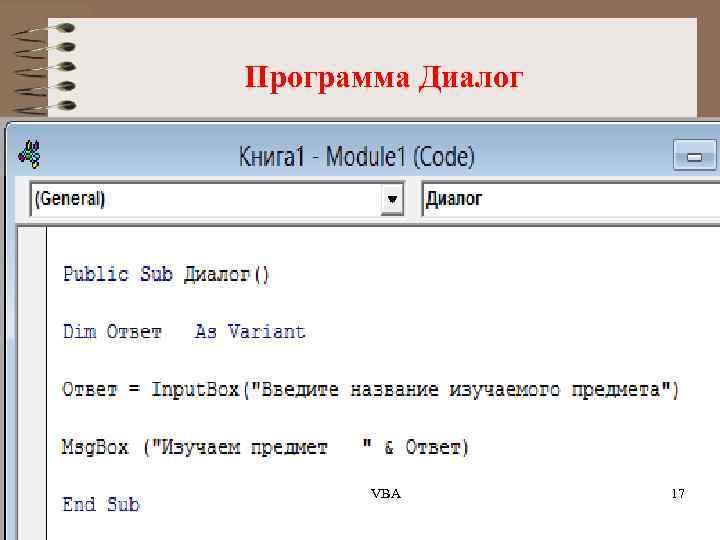Click the slide title "Программа Диалог"

tap(383, 77)
